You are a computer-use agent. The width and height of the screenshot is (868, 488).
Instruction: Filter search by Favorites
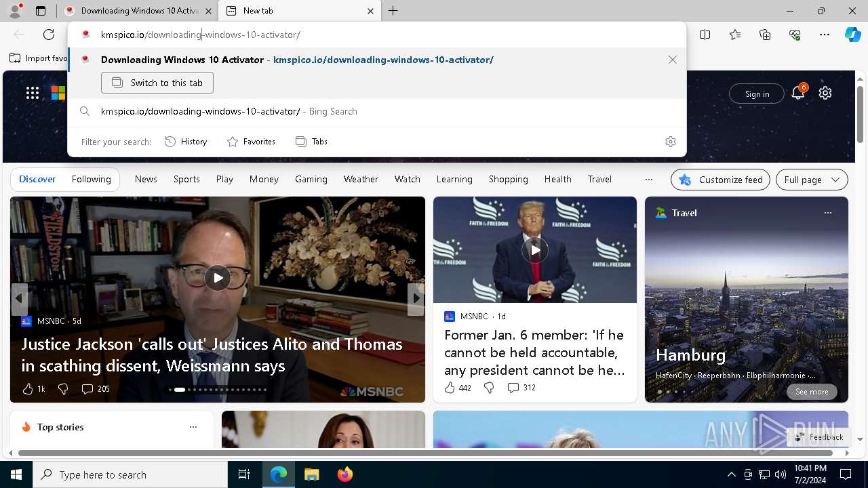[251, 142]
